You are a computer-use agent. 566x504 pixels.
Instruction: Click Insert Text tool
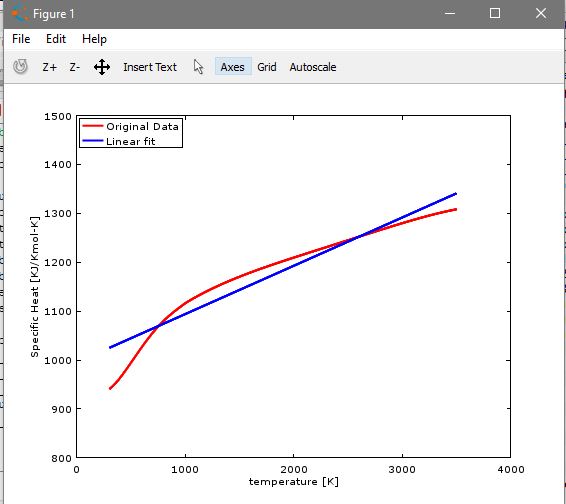tap(150, 67)
